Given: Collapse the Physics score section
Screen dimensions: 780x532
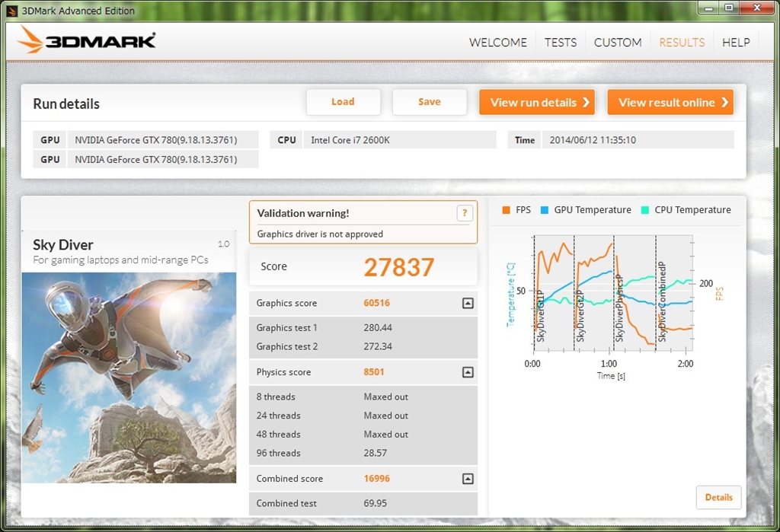Looking at the screenshot, I should click(x=468, y=372).
